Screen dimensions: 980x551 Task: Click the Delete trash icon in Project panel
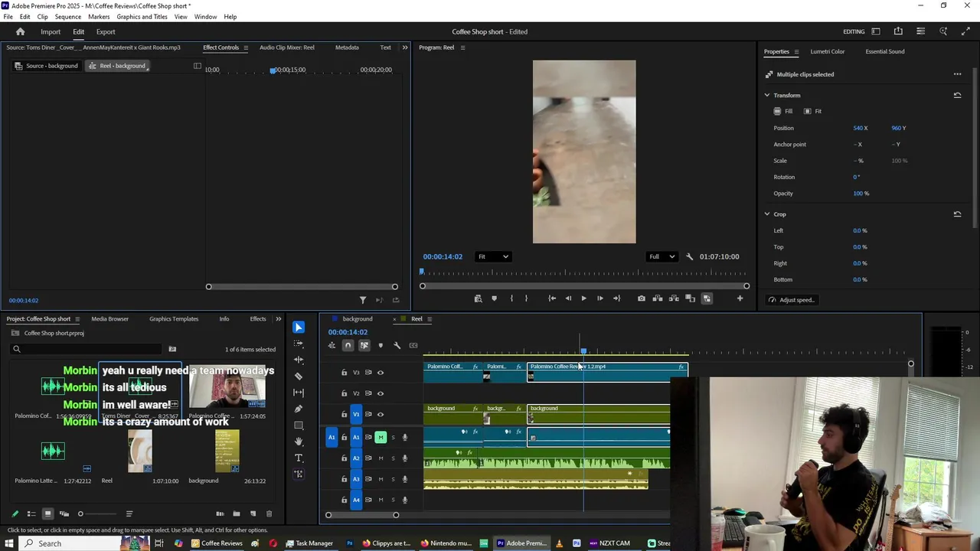click(x=269, y=514)
